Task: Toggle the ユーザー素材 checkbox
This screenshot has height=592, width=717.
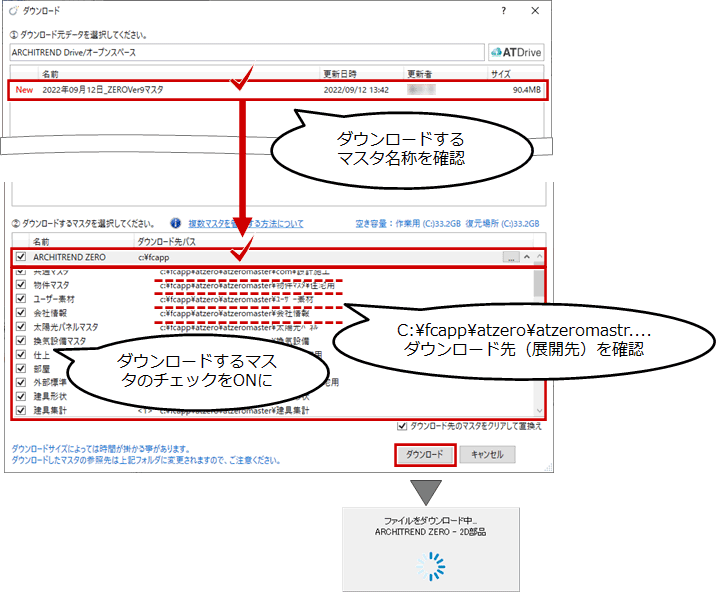Action: [21, 299]
